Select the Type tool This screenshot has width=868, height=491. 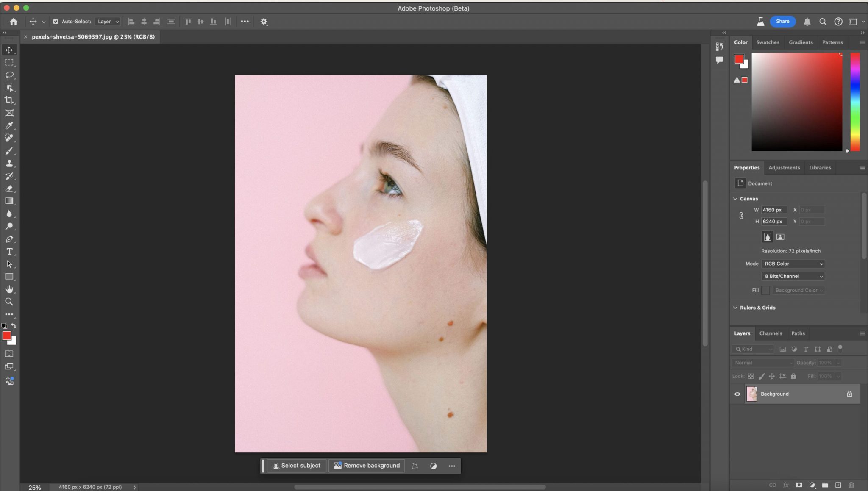tap(9, 251)
